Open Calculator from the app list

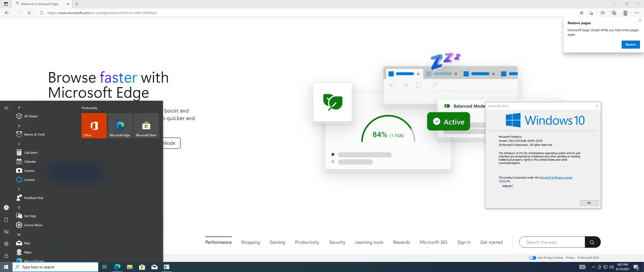[31, 152]
